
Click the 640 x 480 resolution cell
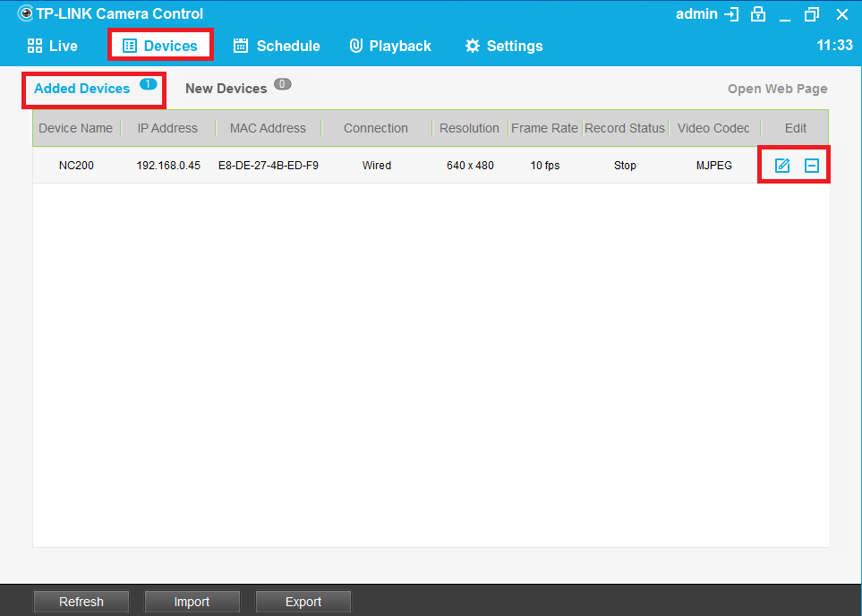(x=470, y=166)
